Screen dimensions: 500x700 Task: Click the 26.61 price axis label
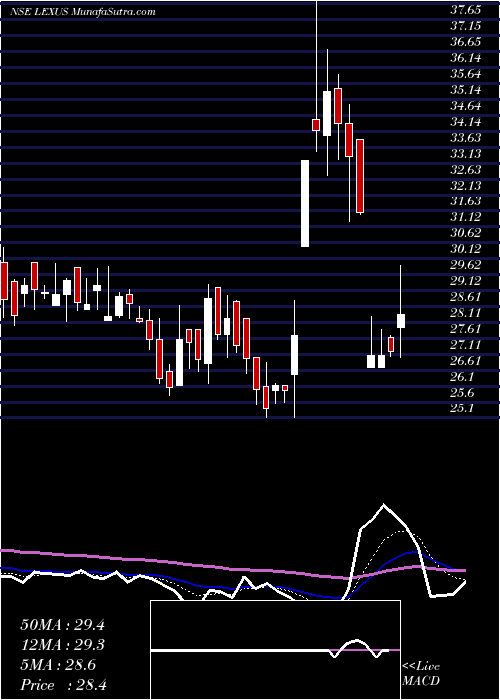pyautogui.click(x=465, y=361)
